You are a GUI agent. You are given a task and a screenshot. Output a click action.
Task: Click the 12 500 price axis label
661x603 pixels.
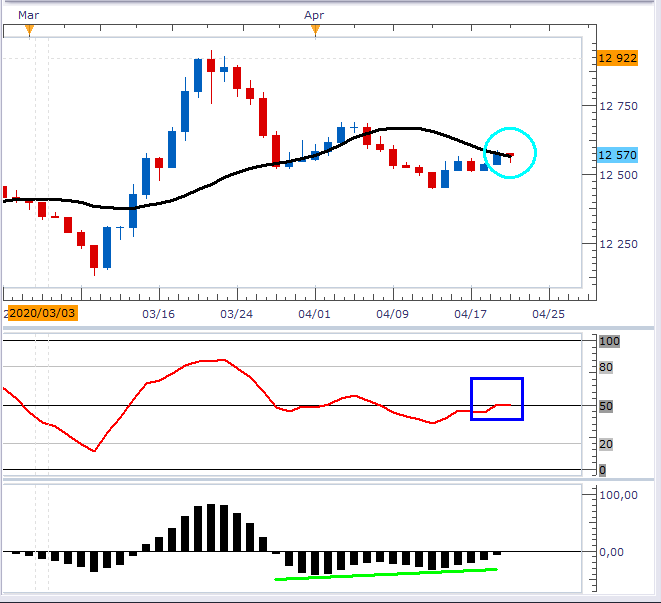point(618,175)
